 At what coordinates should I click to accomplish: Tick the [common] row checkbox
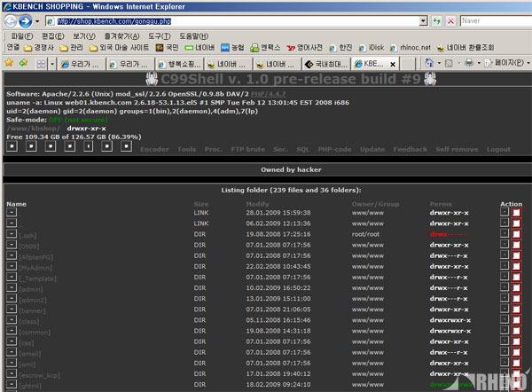pyautogui.click(x=516, y=331)
